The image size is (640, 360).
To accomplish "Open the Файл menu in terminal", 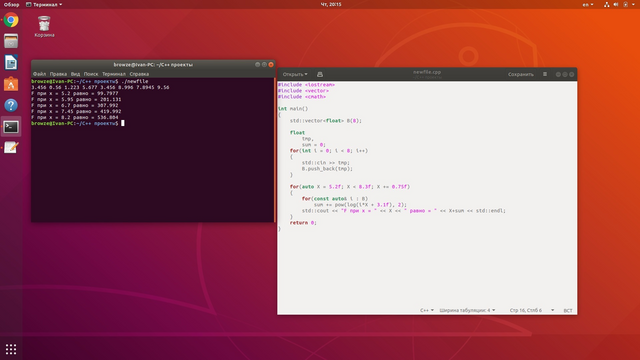I will 39,74.
